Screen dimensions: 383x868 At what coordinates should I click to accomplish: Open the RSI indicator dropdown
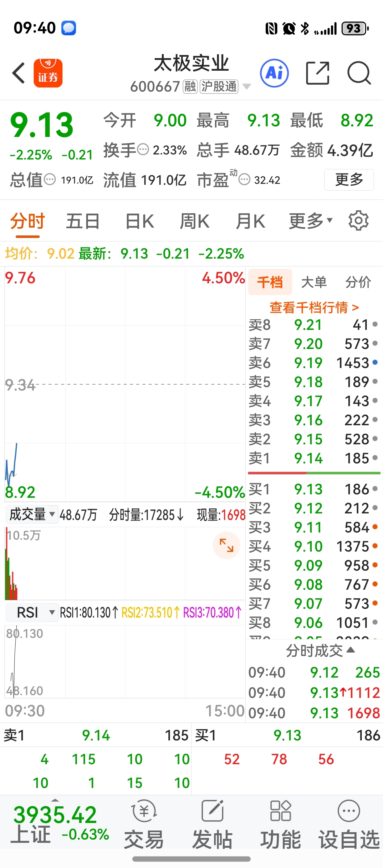pos(32,612)
